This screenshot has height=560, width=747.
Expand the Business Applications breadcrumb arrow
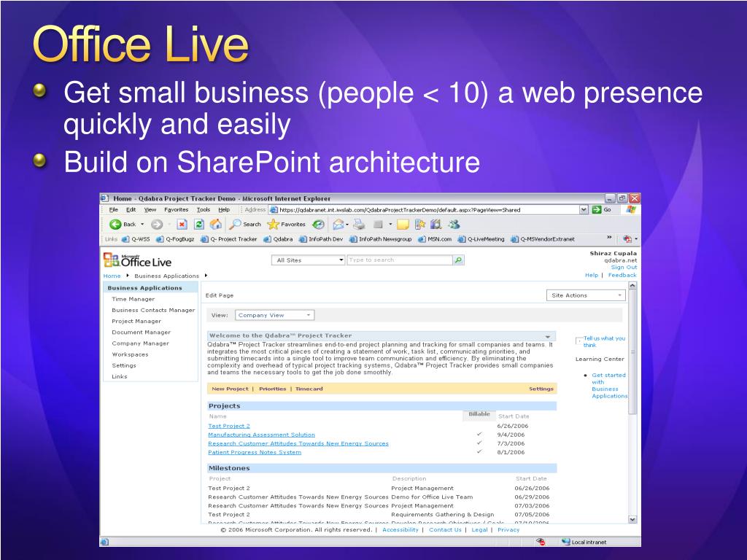tap(206, 275)
